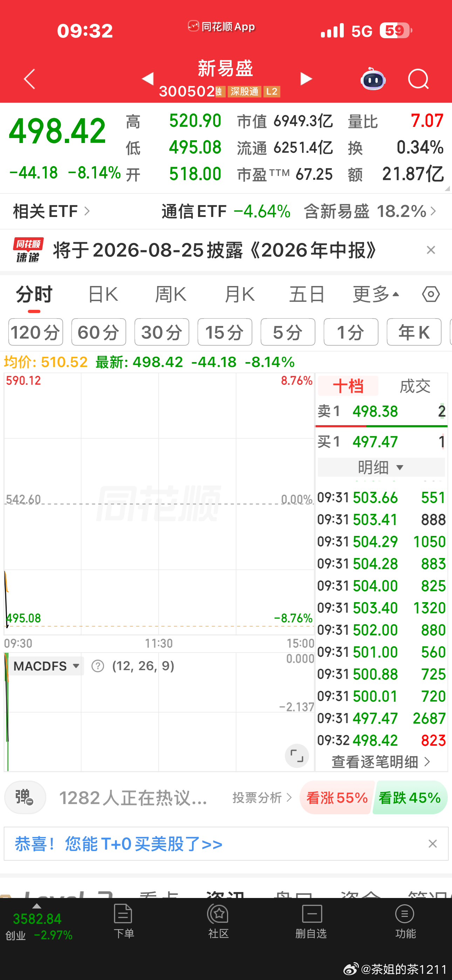Switch to 成交 trades tab
The image size is (452, 980).
pos(415,386)
